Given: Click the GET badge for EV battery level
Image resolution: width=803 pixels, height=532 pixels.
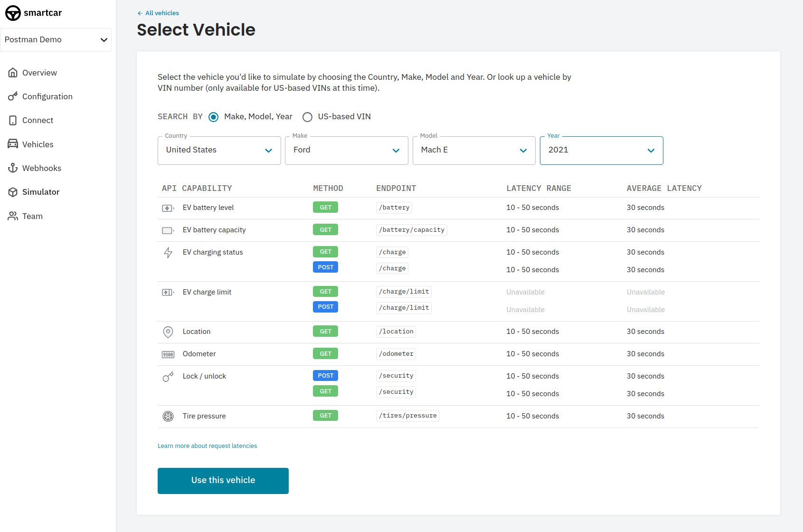Looking at the screenshot, I should pyautogui.click(x=325, y=207).
